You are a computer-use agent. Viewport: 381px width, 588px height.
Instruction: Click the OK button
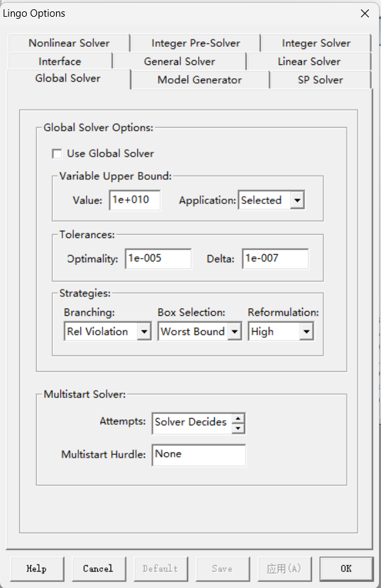pos(346,569)
